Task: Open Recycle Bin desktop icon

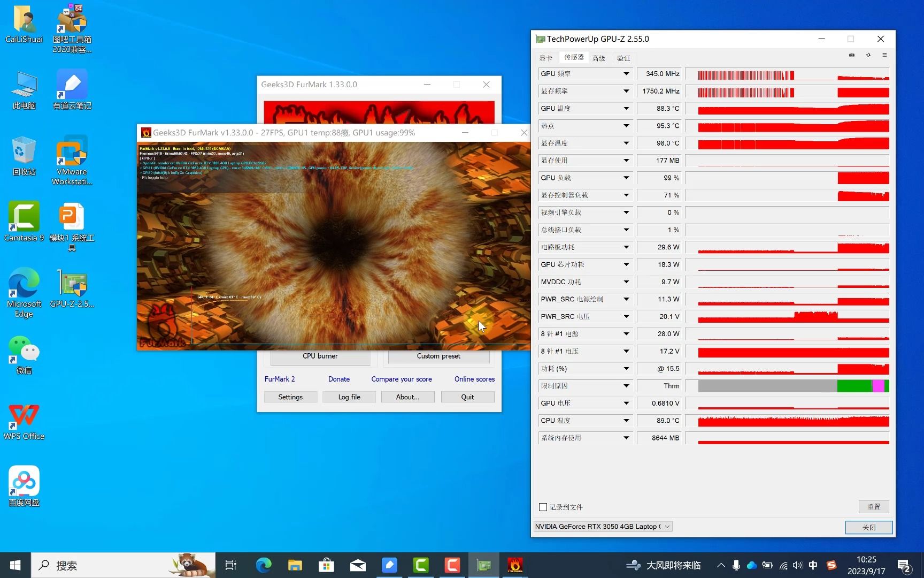Action: (24, 156)
